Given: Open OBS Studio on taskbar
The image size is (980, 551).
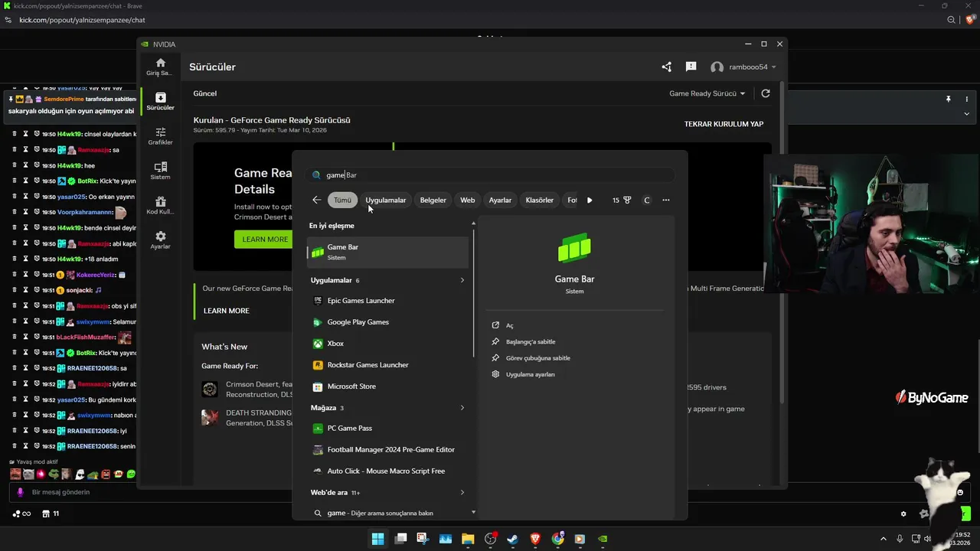Looking at the screenshot, I should pyautogui.click(x=491, y=539).
